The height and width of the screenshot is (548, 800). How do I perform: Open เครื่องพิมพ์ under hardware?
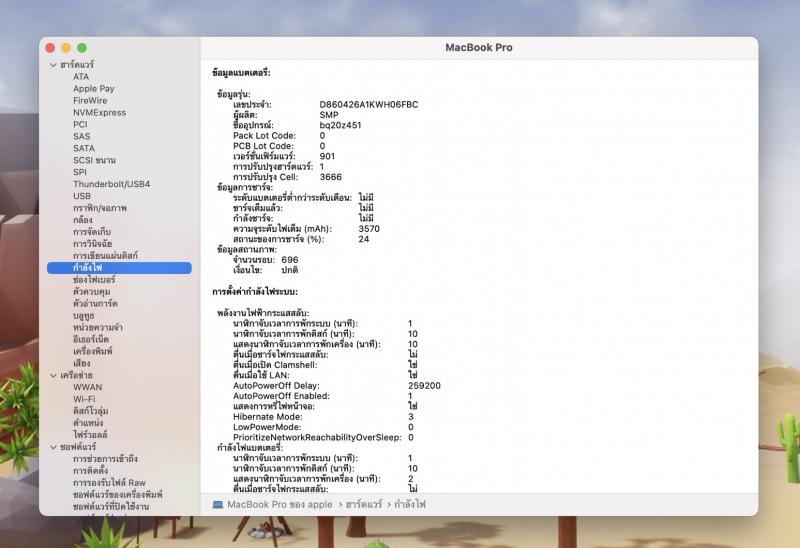[93, 351]
